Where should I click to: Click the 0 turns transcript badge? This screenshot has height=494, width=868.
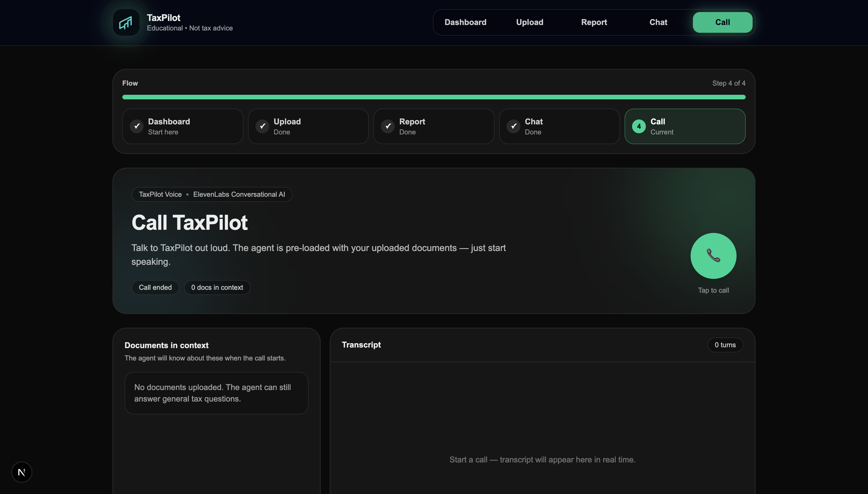click(x=725, y=345)
